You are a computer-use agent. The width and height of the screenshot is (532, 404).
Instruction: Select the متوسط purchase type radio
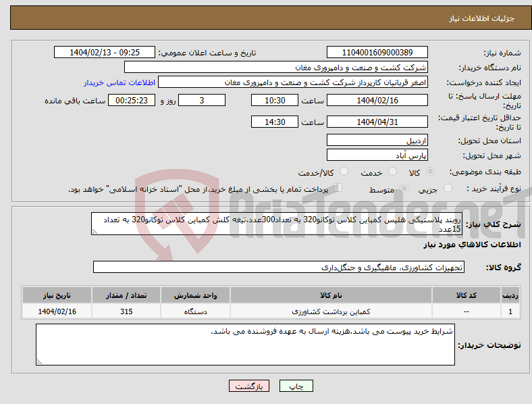404,188
